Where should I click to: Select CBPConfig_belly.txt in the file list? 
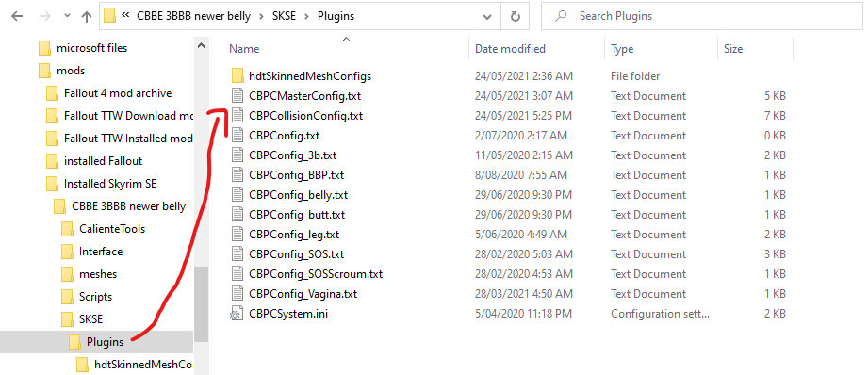click(x=299, y=195)
